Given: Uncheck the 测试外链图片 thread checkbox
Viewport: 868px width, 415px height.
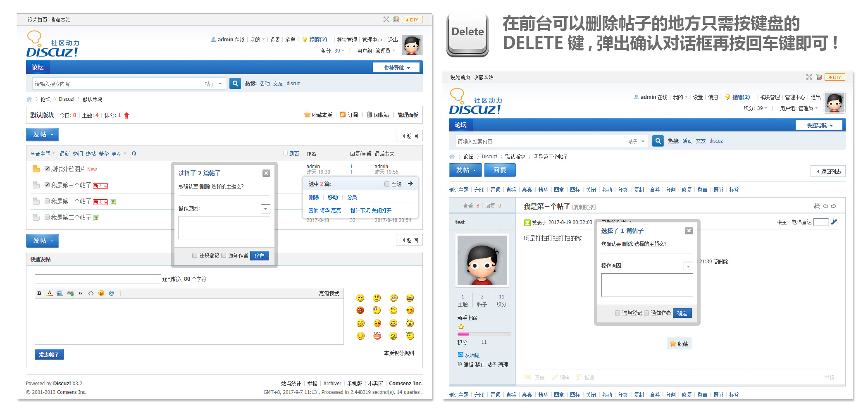Looking at the screenshot, I should click(47, 169).
